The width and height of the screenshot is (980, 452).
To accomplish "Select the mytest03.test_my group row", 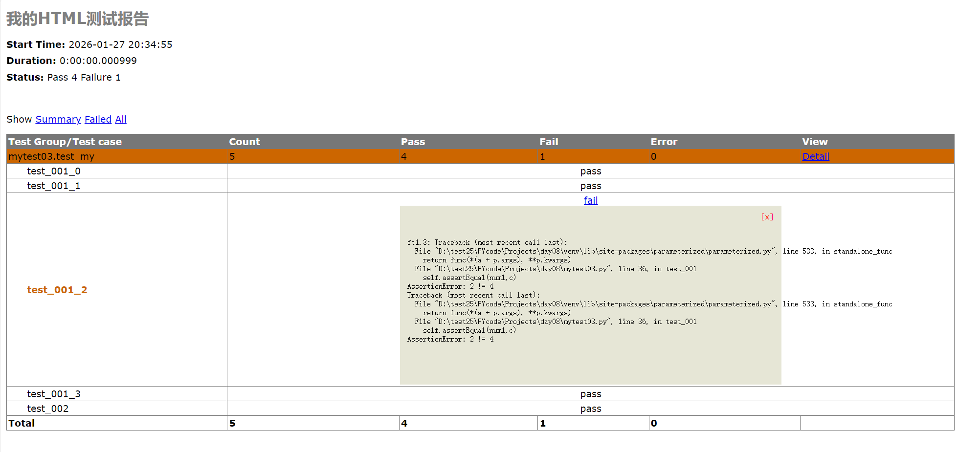I will 480,156.
